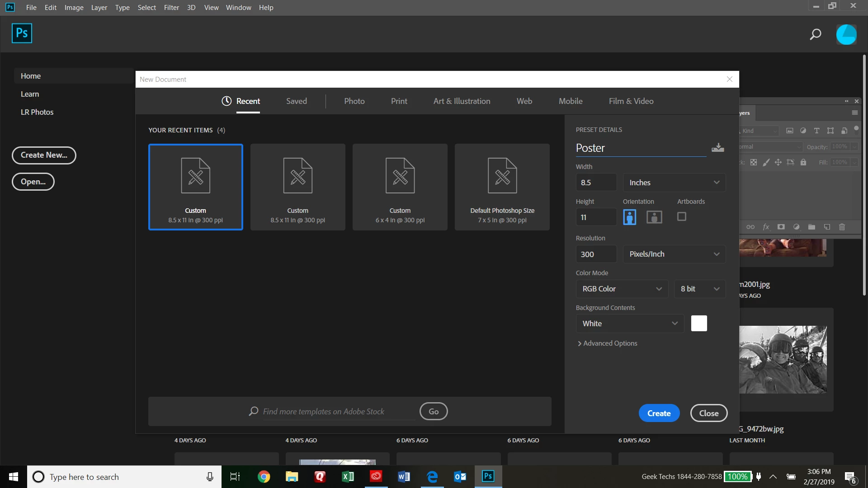Click the link layers icon

click(750, 227)
